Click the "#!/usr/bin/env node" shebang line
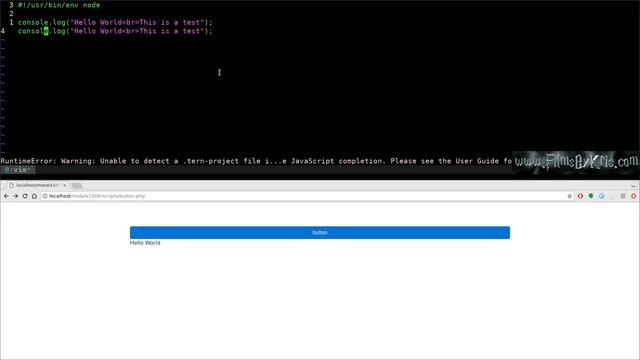Image resolution: width=640 pixels, height=360 pixels. [59, 5]
